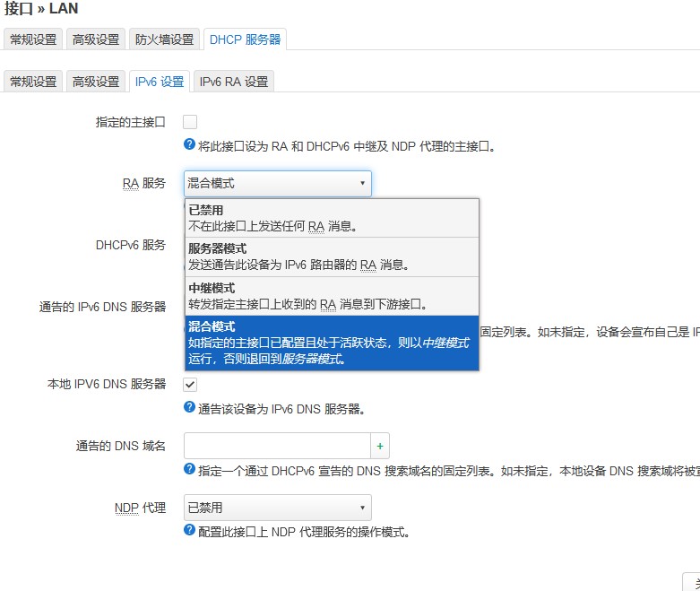The image size is (700, 591).
Task: Open the NDP 代理 dropdown
Action: (x=277, y=508)
